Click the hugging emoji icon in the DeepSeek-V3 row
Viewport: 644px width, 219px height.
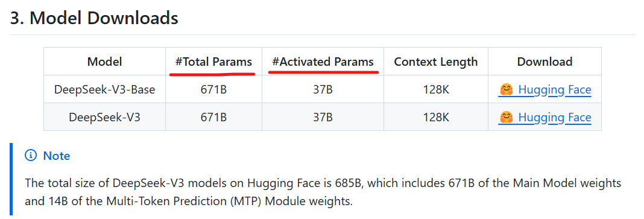506,117
